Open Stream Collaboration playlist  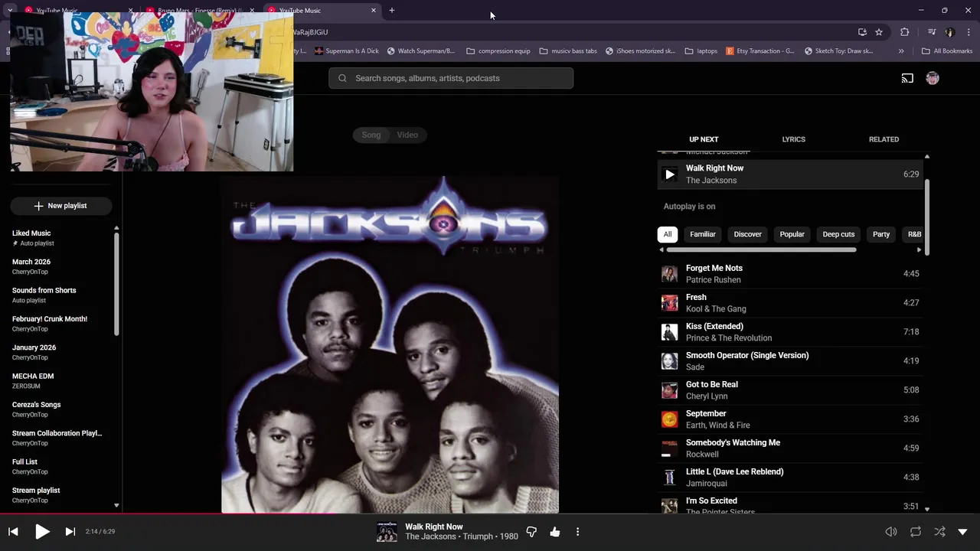tap(57, 438)
